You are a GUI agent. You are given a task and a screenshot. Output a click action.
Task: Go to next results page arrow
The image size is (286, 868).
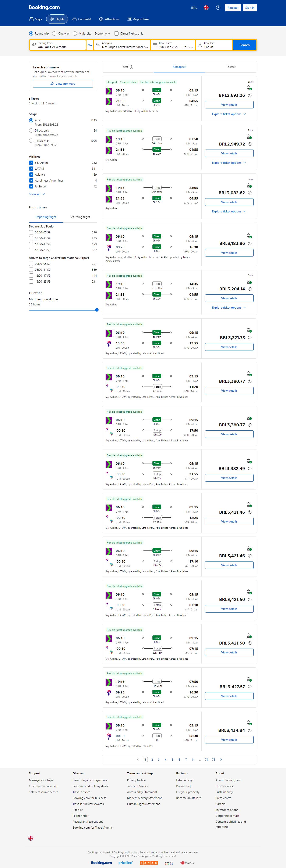[x=221, y=760]
